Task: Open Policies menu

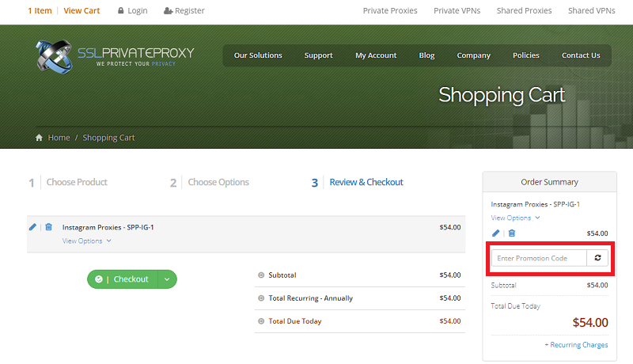Action: pos(526,55)
